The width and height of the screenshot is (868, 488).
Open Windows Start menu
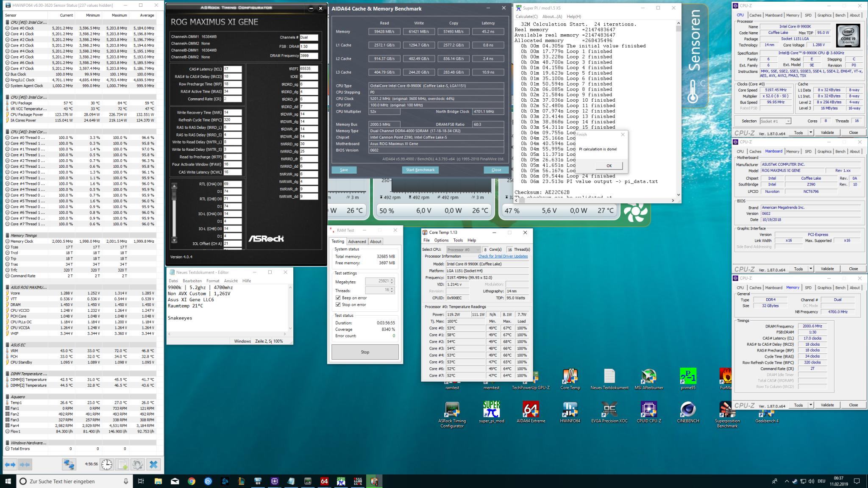coord(8,481)
